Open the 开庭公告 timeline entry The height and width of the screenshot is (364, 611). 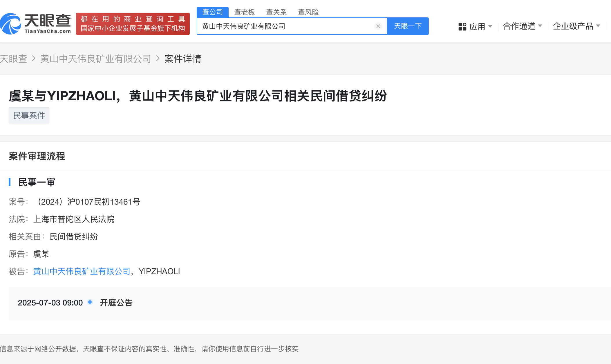pyautogui.click(x=116, y=303)
